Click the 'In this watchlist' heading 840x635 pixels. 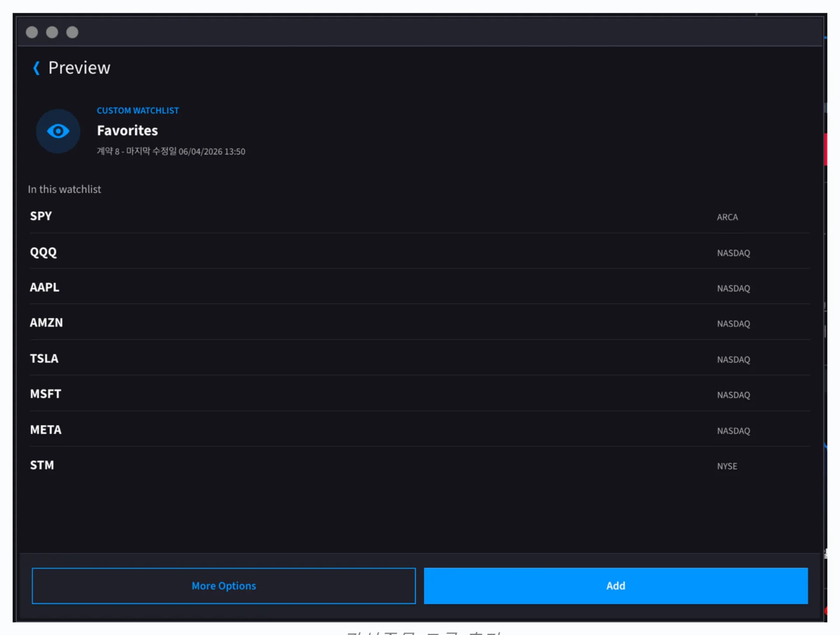tap(64, 189)
